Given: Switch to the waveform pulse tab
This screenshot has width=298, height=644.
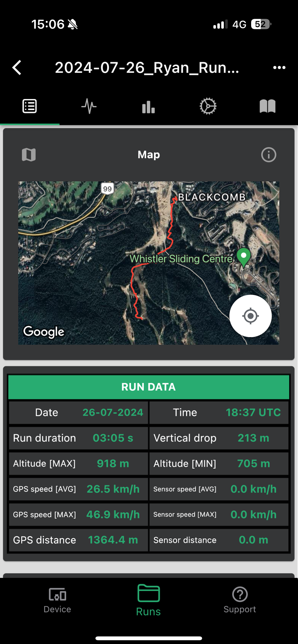Looking at the screenshot, I should pos(89,106).
